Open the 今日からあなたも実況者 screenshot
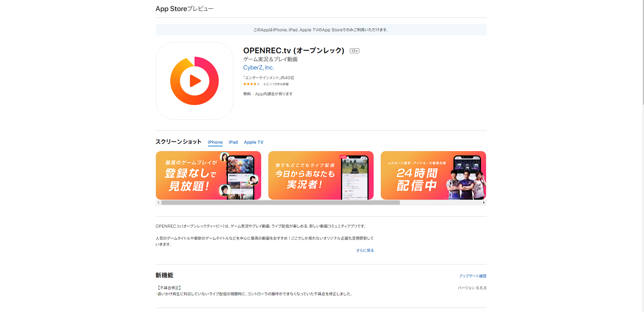 point(321,175)
